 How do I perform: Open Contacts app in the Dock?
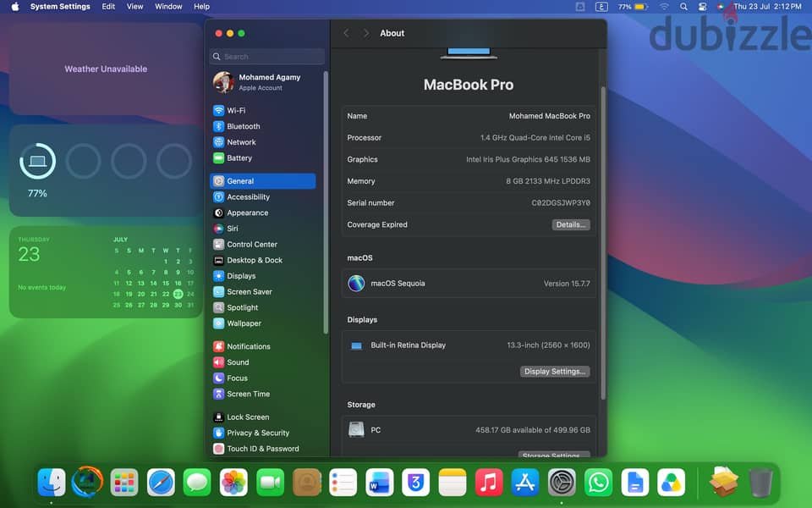coord(306,482)
